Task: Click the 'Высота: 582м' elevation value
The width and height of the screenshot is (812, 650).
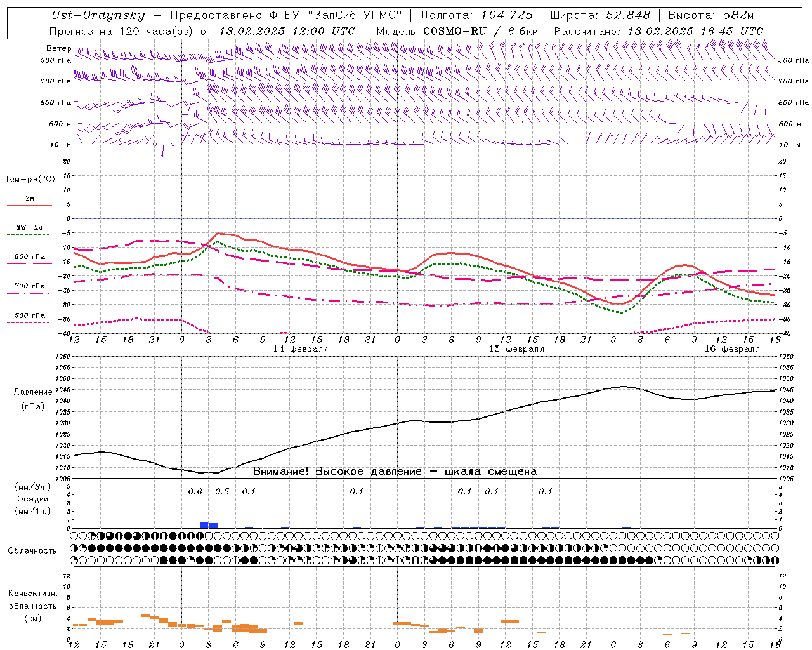Action: point(711,16)
